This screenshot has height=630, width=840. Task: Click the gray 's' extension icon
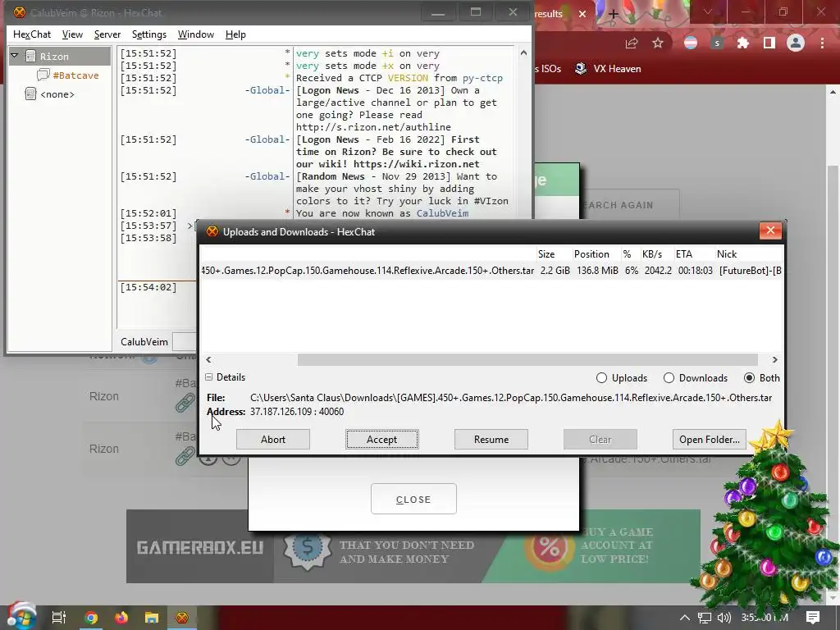pos(717,43)
